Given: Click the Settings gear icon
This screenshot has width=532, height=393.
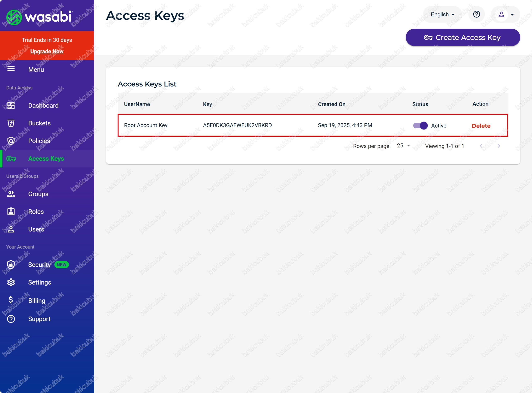Looking at the screenshot, I should tap(11, 282).
